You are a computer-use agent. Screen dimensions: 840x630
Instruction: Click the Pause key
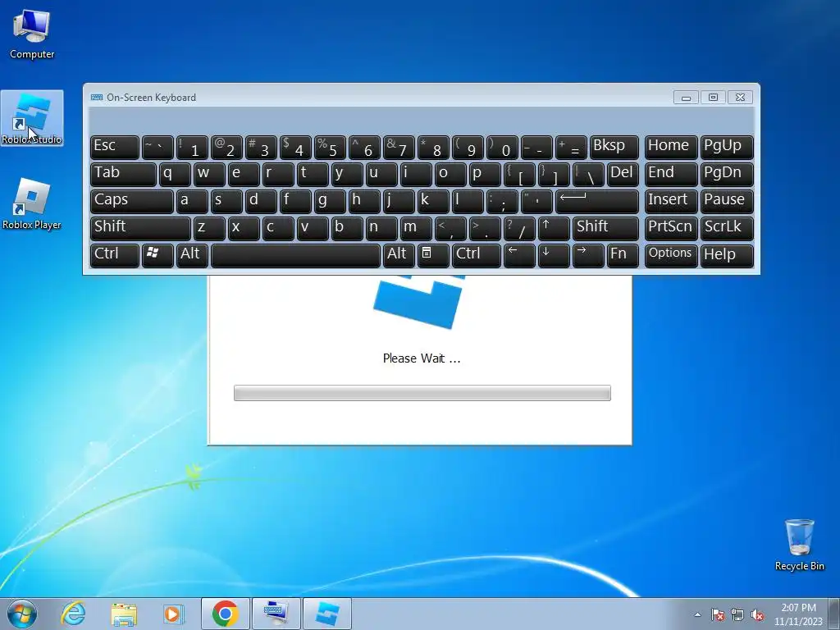[727, 201]
